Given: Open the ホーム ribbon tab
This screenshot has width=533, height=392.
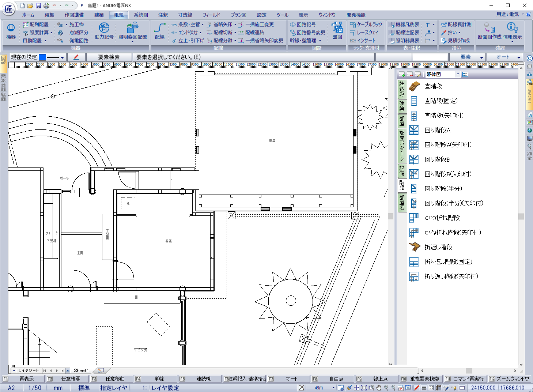Looking at the screenshot, I should point(28,15).
